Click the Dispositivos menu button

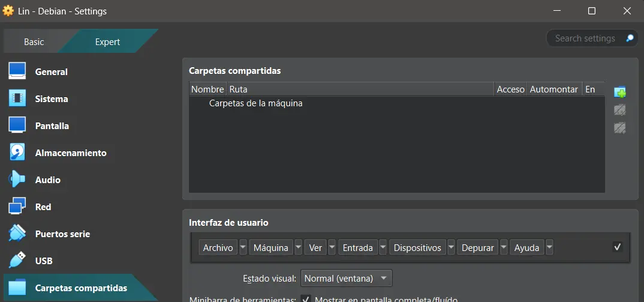click(417, 248)
